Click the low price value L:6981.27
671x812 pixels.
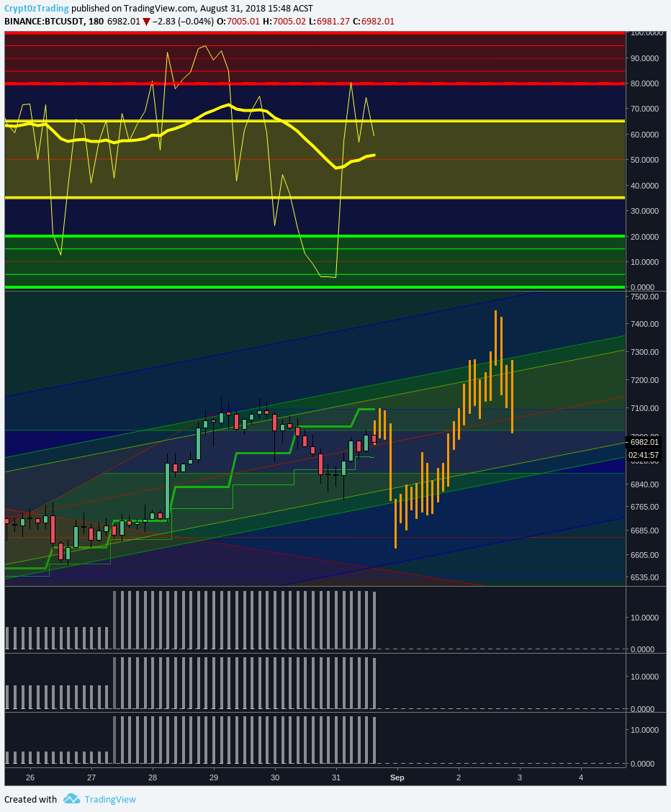pos(329,21)
